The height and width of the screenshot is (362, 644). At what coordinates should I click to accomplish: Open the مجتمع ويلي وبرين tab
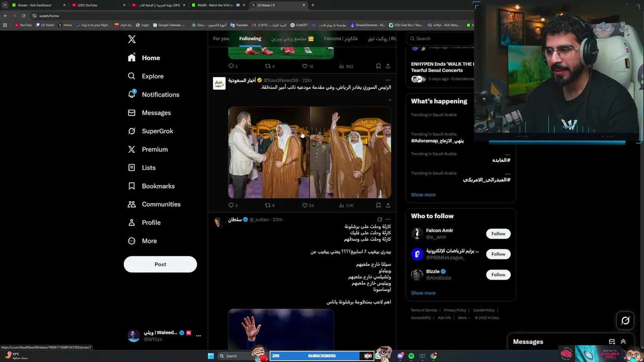(292, 39)
